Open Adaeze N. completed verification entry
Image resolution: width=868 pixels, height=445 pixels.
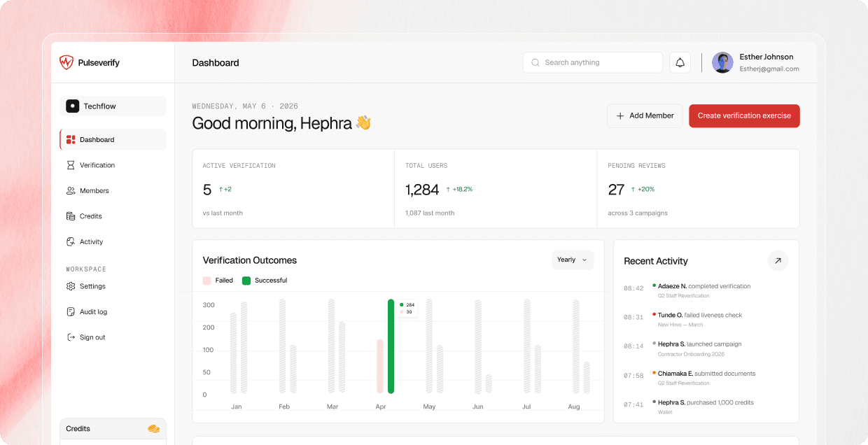pos(706,290)
